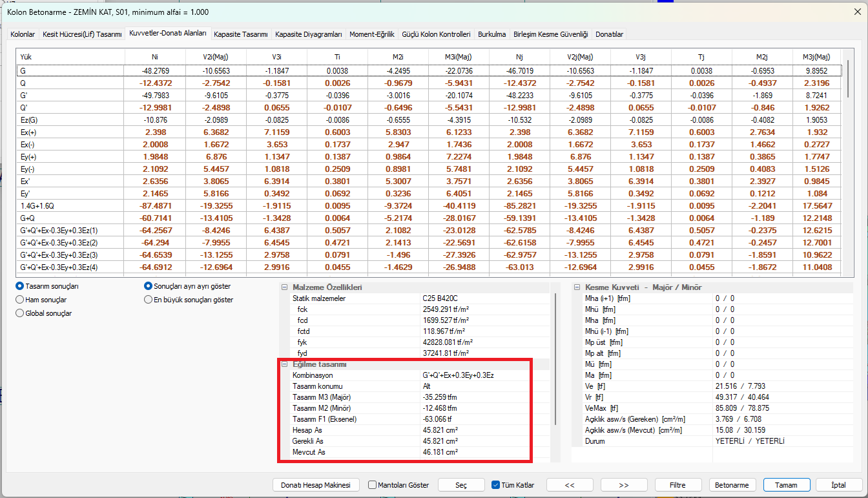Go to next column with >> button
This screenshot has height=498, width=868.
(x=624, y=485)
